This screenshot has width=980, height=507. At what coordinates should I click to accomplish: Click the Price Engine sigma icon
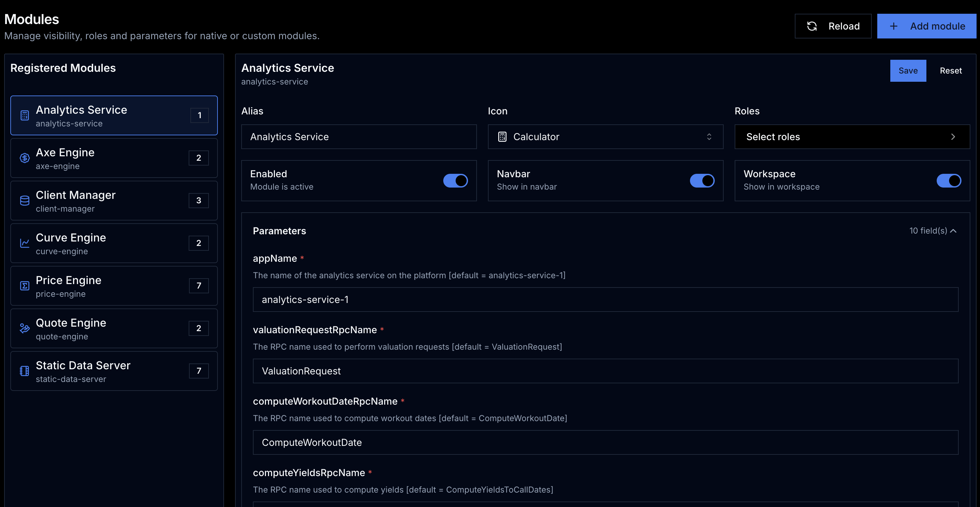(x=25, y=286)
